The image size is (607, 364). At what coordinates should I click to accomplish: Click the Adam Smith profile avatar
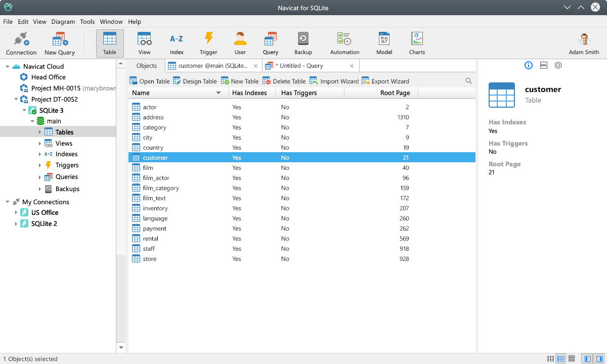(584, 39)
